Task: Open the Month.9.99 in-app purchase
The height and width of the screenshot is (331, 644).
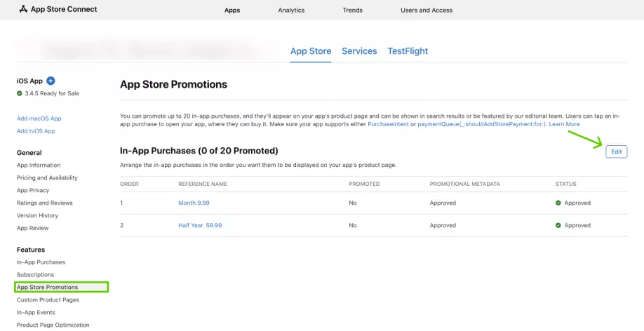Action: [194, 203]
